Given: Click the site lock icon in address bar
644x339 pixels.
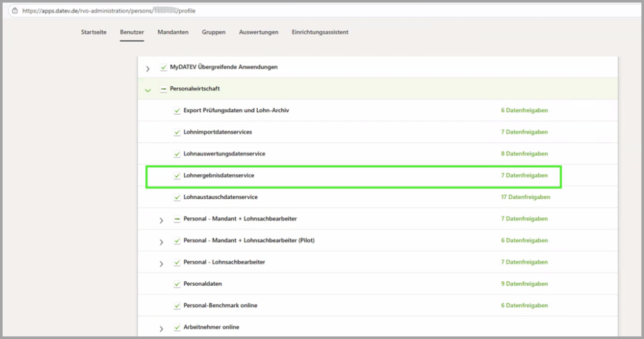Looking at the screenshot, I should point(15,10).
